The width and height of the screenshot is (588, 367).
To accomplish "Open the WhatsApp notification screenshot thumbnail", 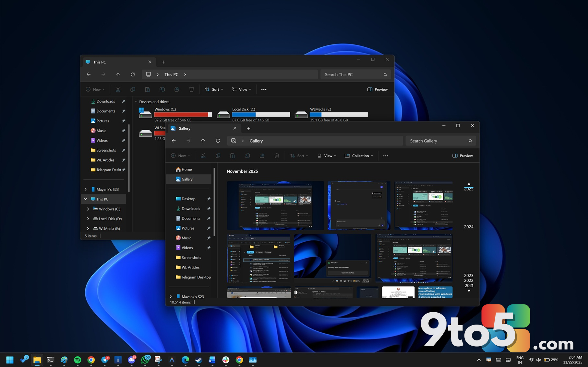I will 332,258.
